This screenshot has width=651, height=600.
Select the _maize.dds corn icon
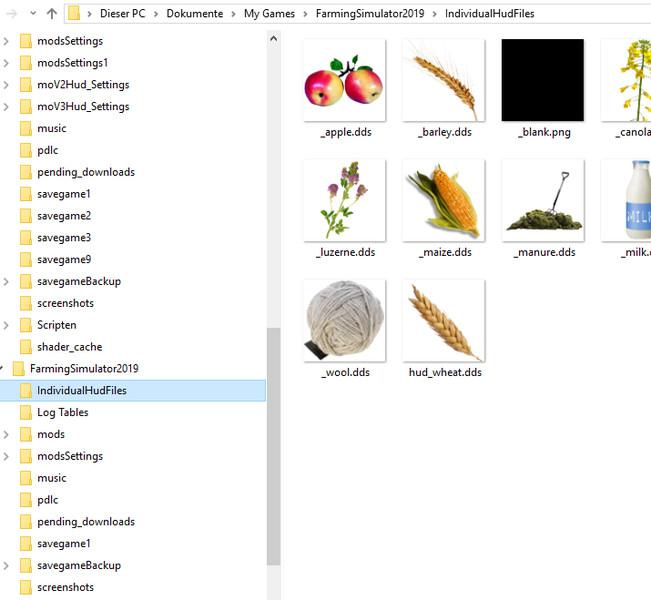pos(443,201)
